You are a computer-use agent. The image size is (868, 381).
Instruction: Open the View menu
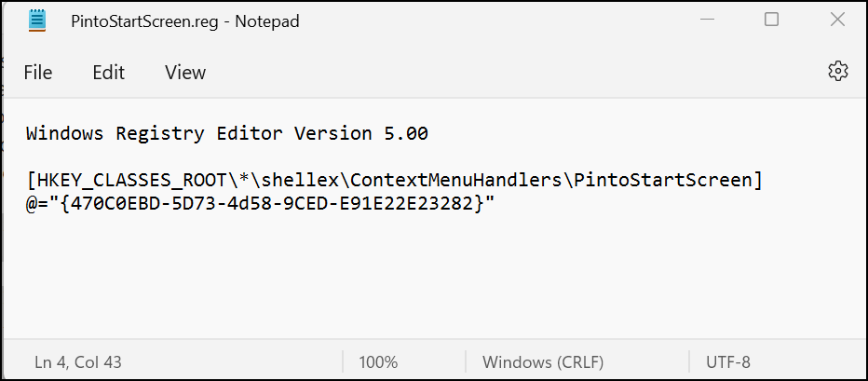tap(185, 73)
